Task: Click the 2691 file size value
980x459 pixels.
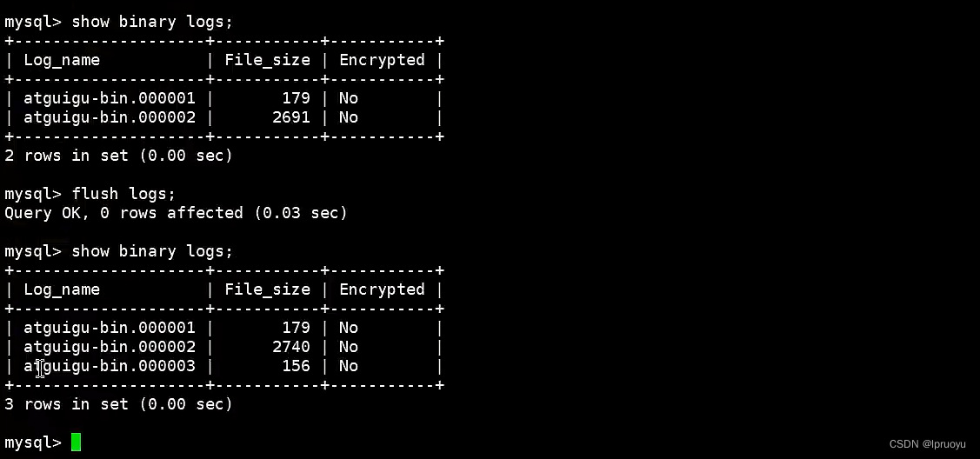Action: pyautogui.click(x=291, y=117)
